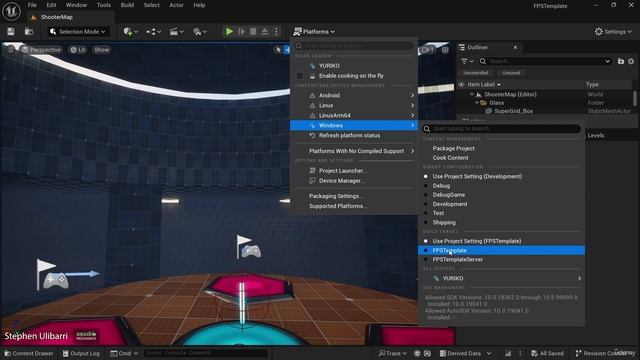Click the Eject from player button
Image resolution: width=640 pixels, height=360 pixels.
tap(265, 31)
